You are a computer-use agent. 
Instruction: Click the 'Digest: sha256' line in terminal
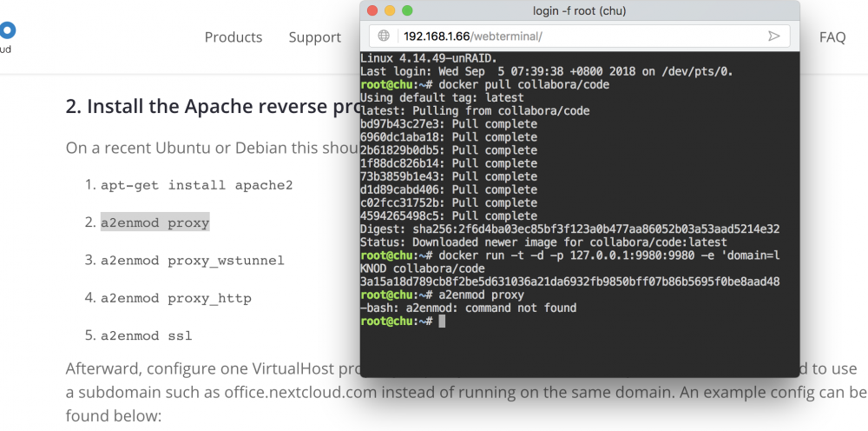point(569,229)
